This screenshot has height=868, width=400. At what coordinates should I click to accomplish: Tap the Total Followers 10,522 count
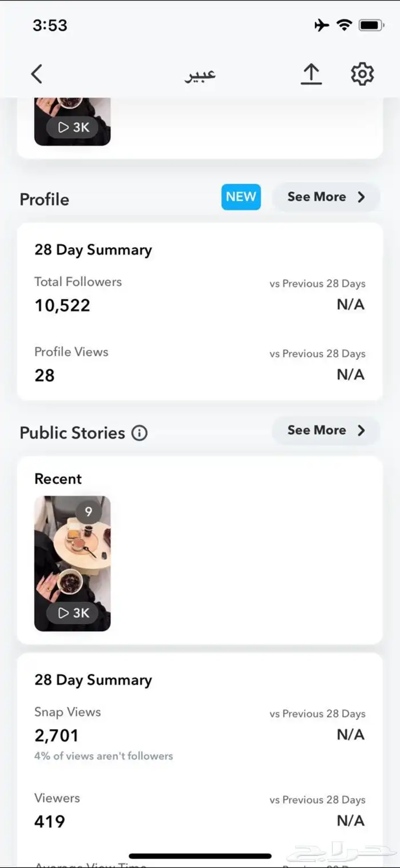pyautogui.click(x=62, y=305)
